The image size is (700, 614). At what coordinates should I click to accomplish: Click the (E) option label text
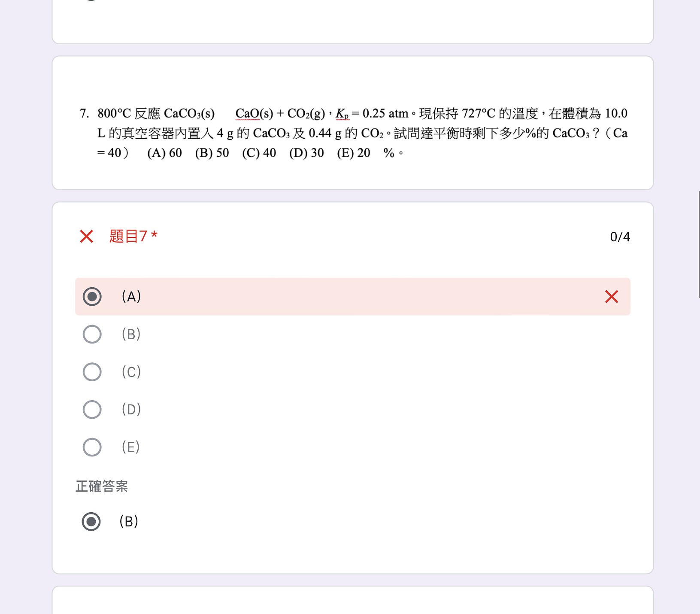click(x=131, y=447)
